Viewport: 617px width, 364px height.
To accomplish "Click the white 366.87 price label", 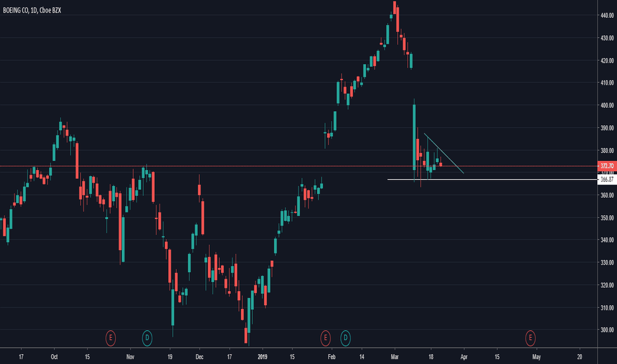I will tap(607, 180).
